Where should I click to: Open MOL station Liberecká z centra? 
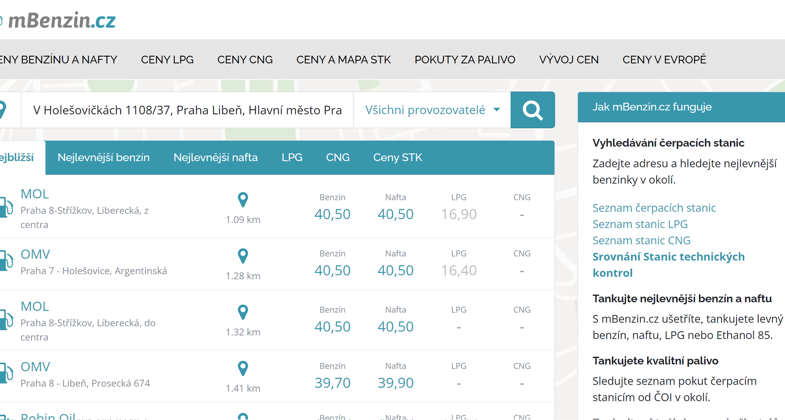(35, 194)
